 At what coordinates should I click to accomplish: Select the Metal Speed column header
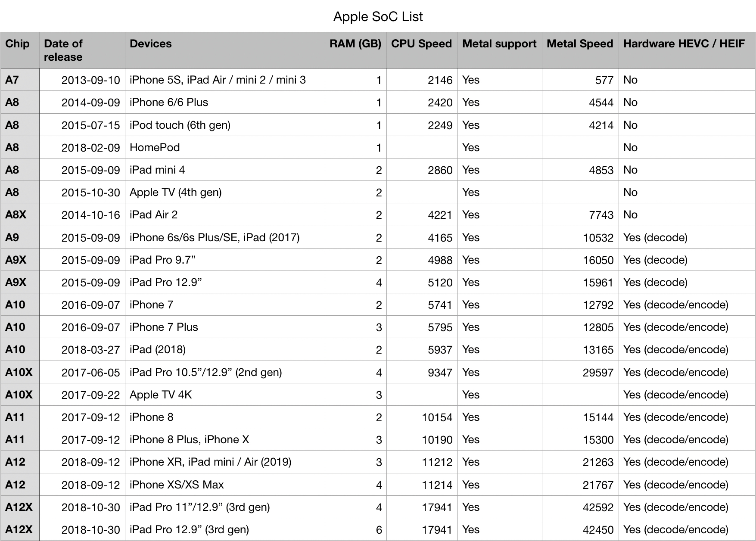tap(580, 50)
